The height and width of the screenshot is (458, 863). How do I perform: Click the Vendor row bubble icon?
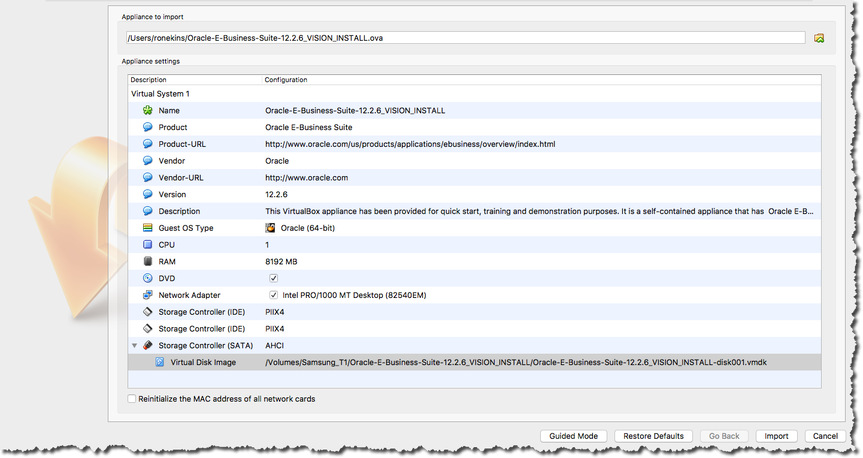pyautogui.click(x=148, y=161)
